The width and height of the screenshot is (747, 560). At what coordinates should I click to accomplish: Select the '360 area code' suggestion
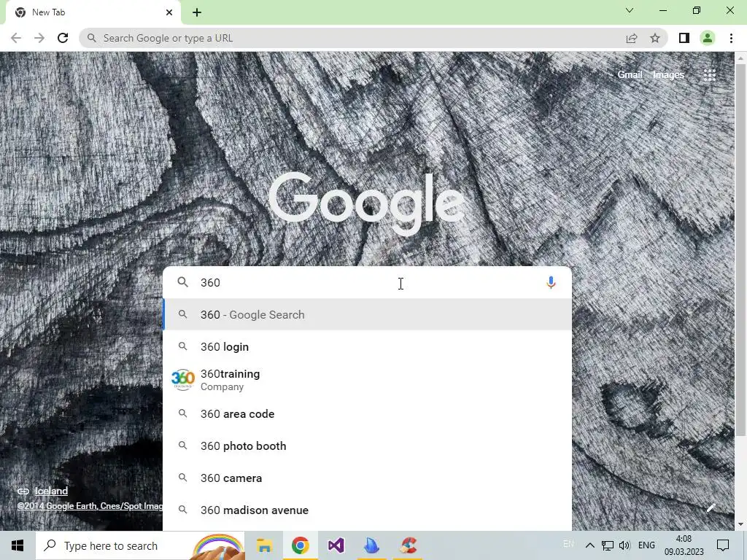[368, 414]
